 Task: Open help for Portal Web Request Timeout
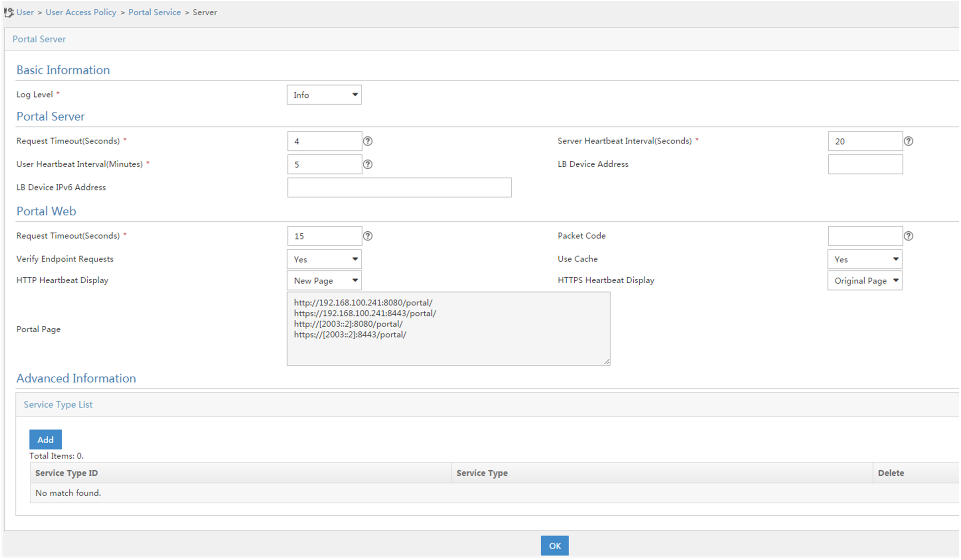point(368,236)
